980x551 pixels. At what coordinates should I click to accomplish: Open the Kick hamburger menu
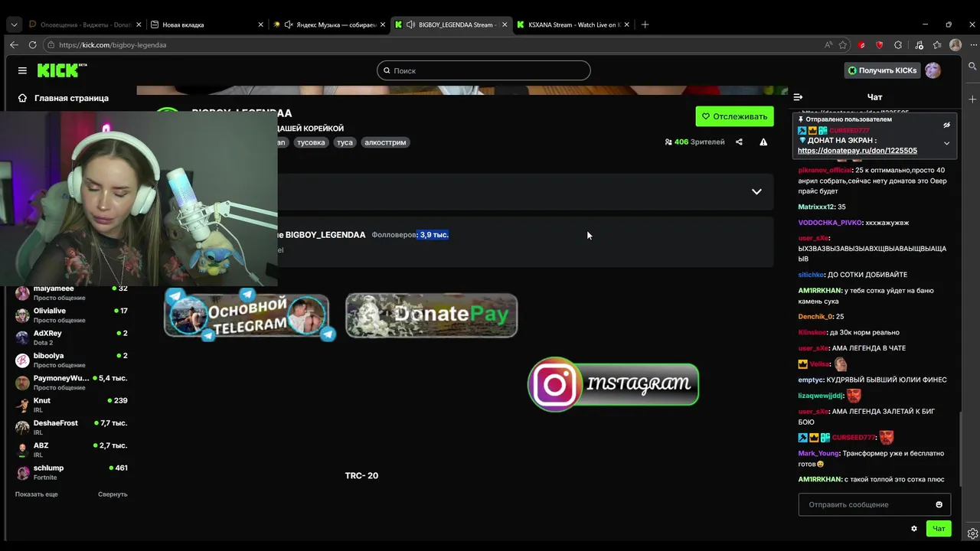22,70
